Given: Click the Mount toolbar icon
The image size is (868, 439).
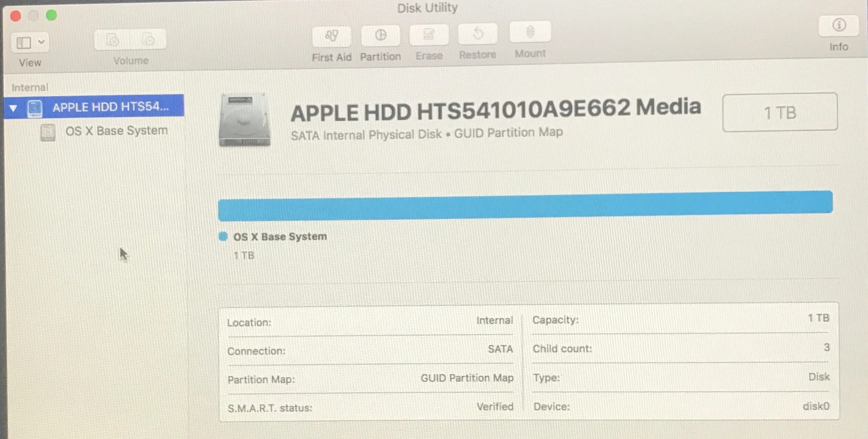Looking at the screenshot, I should pos(530,32).
